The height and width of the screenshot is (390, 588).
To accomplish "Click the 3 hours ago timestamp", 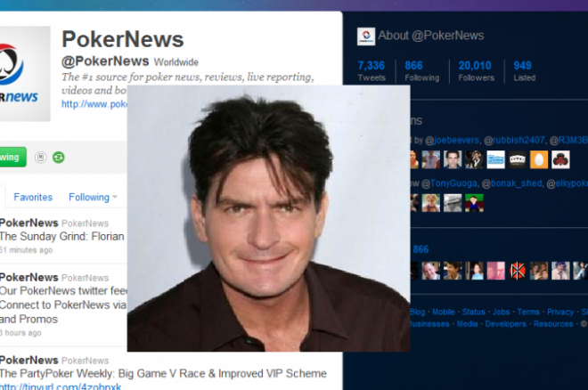I will (x=20, y=333).
